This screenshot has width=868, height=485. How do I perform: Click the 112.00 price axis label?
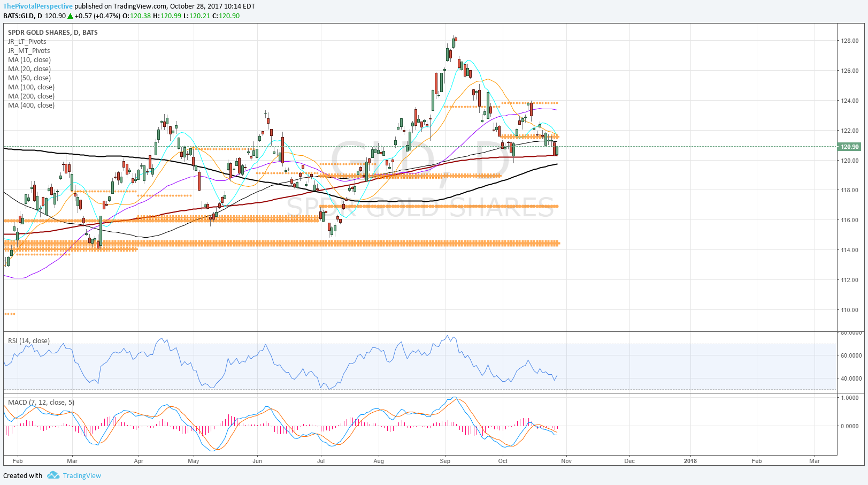coord(850,280)
